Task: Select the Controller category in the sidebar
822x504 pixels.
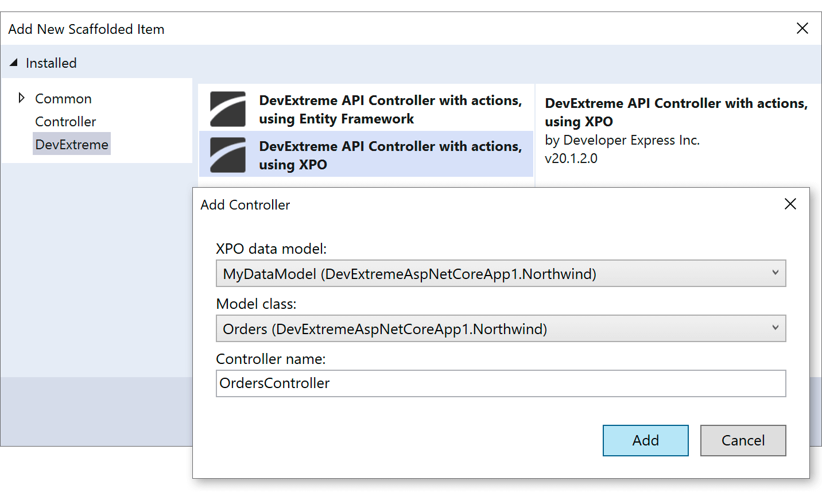Action: click(65, 121)
